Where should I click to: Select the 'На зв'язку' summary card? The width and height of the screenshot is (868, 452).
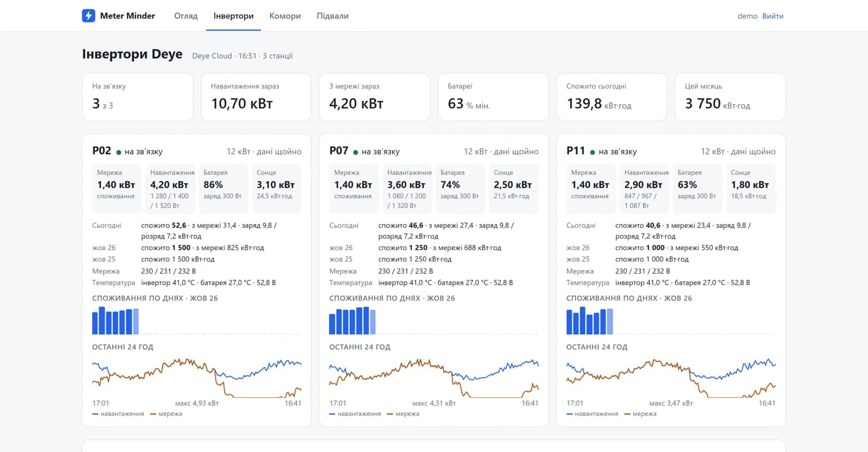point(138,97)
